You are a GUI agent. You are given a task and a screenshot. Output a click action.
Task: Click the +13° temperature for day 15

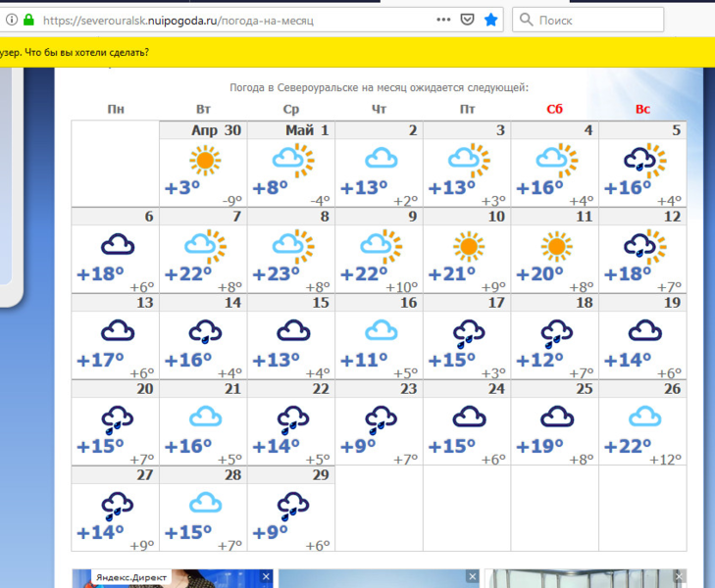tap(277, 360)
